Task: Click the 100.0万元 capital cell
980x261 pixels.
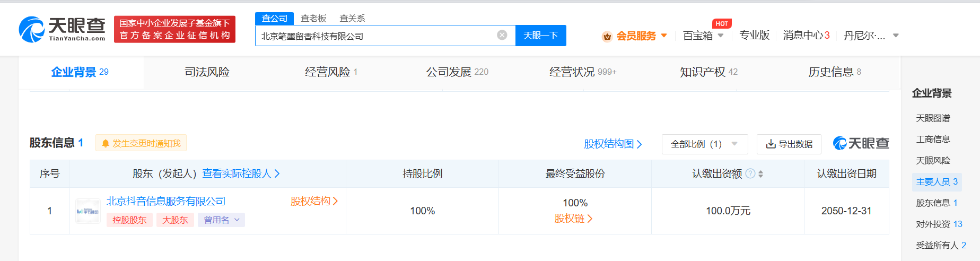Action: pos(728,211)
